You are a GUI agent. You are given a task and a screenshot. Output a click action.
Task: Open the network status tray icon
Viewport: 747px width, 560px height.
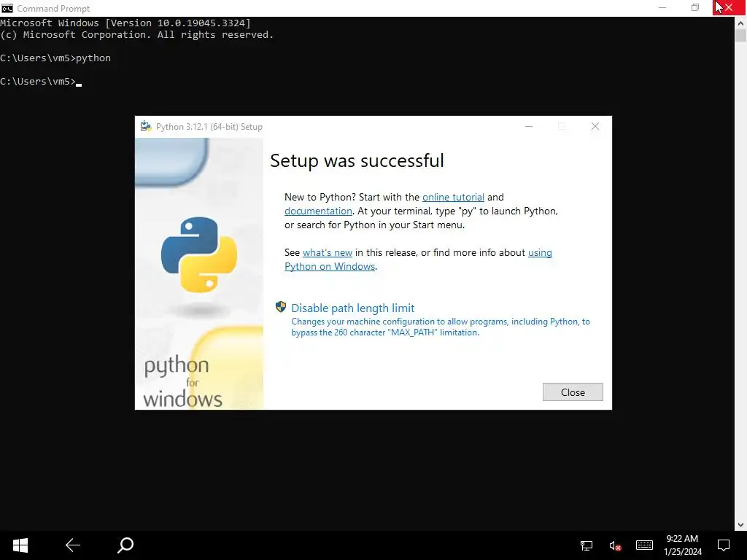(587, 545)
